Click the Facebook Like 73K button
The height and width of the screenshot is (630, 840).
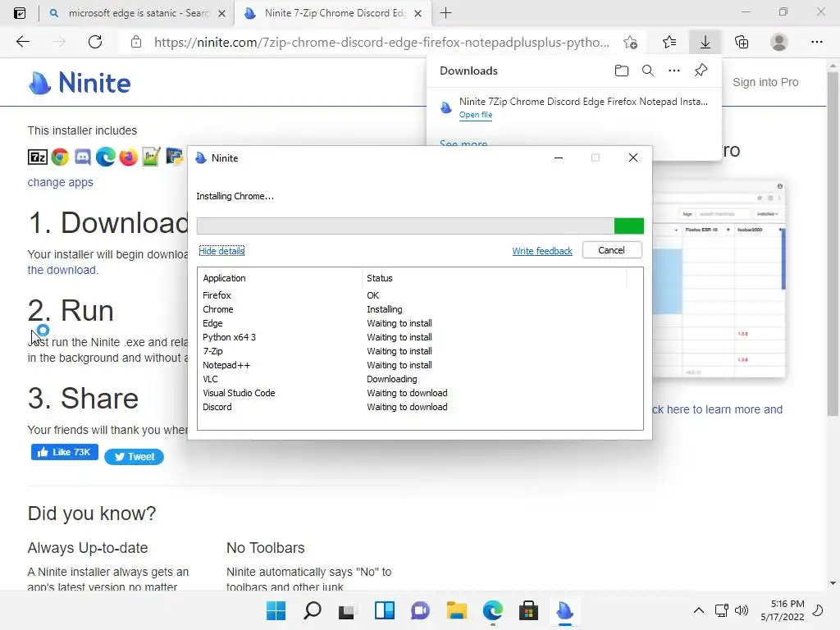click(x=64, y=452)
